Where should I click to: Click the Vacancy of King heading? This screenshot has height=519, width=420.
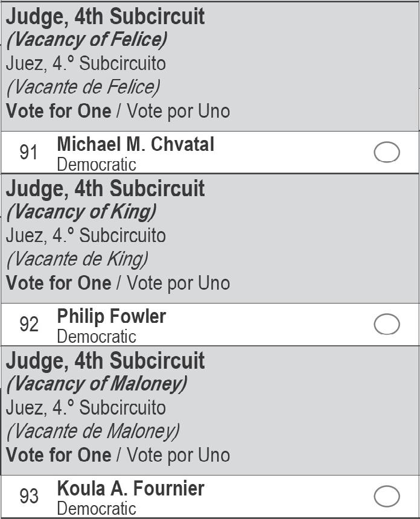[81, 212]
